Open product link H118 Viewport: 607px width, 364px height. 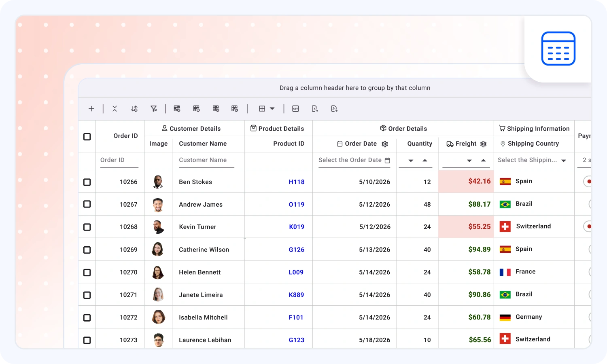(297, 182)
